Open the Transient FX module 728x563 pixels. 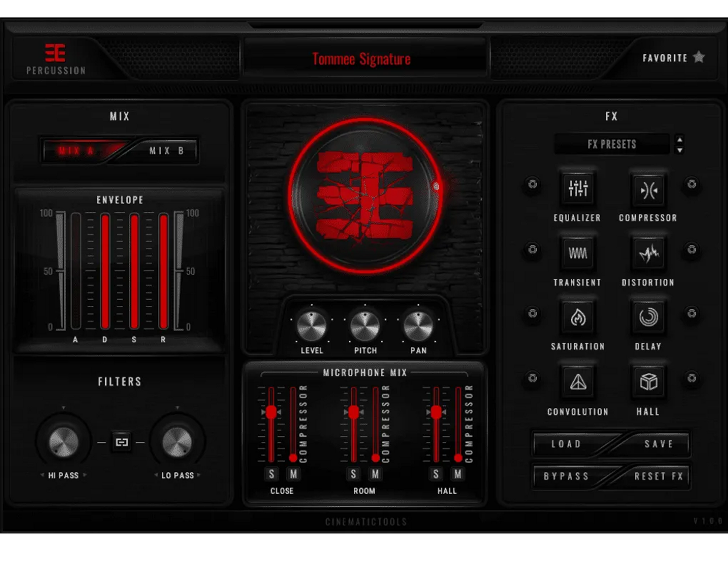(x=577, y=253)
